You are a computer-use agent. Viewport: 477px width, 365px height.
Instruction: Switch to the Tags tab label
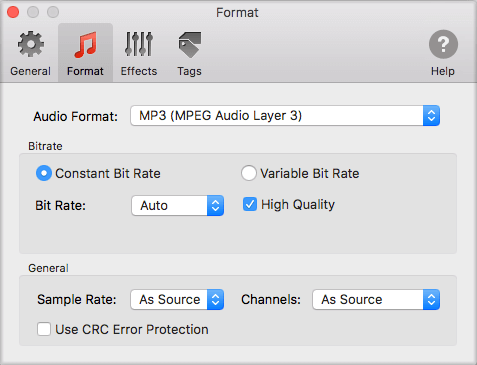[189, 71]
